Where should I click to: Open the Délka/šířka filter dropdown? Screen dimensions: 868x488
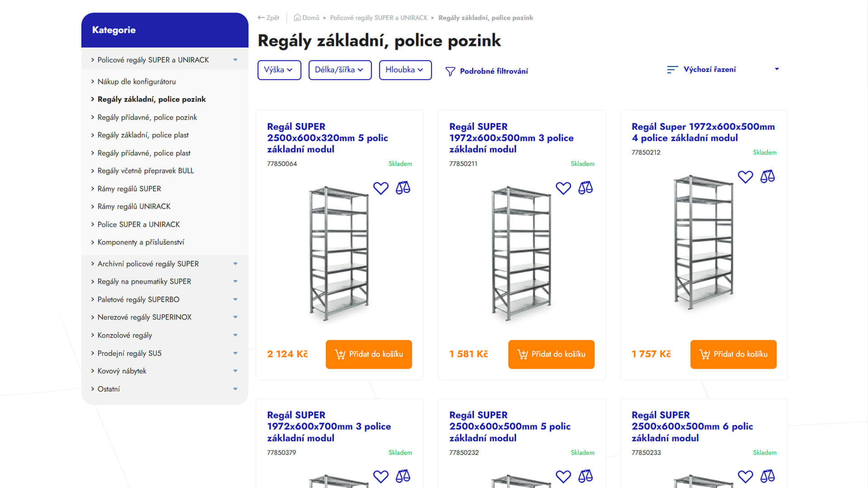[x=340, y=70]
